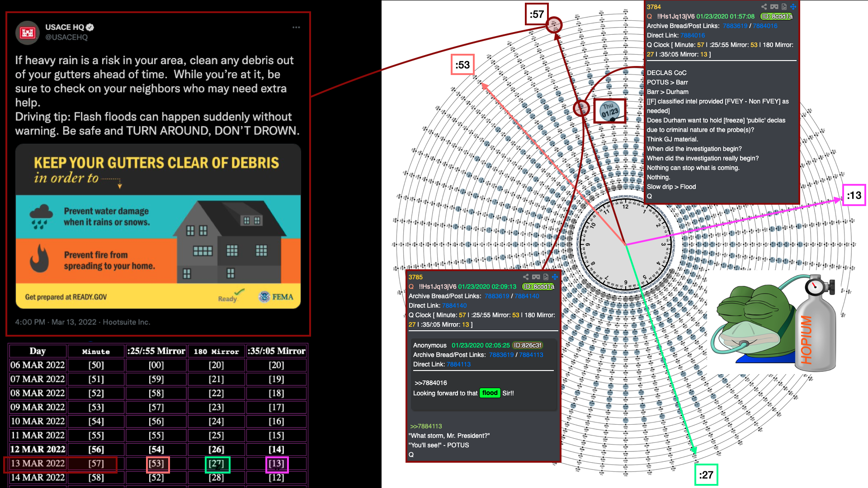This screenshot has height=488, width=868.
Task: Click the VR goggles icon on post 3784
Action: point(774,7)
